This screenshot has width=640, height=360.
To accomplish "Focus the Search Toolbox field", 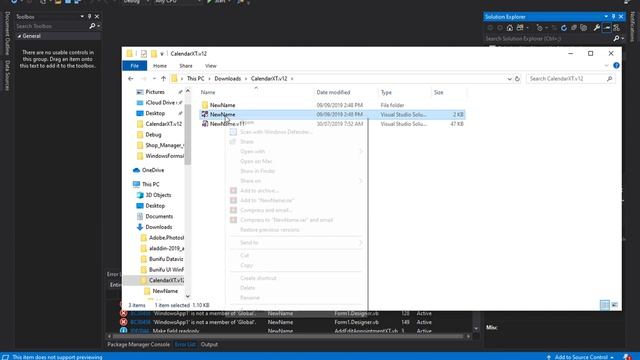I will 52,26.
